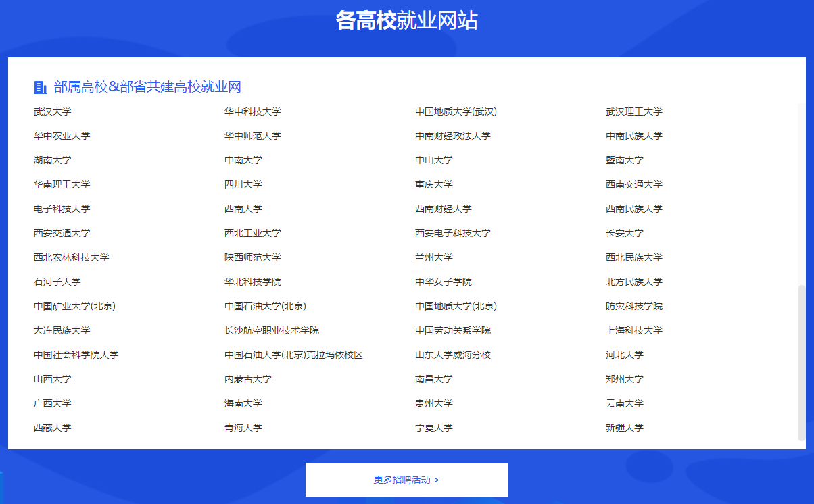The width and height of the screenshot is (814, 504).
Task: Click 山西大学 link
Action: [53, 379]
